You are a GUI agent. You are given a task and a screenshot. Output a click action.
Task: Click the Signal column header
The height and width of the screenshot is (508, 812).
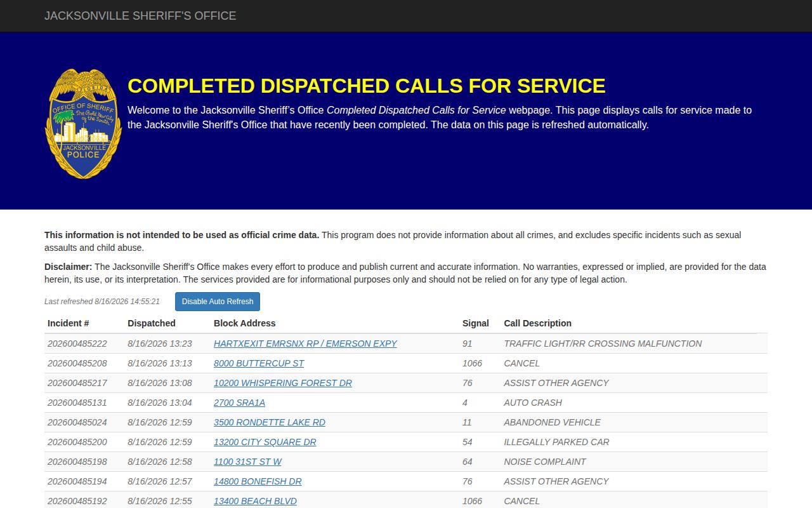coord(476,323)
